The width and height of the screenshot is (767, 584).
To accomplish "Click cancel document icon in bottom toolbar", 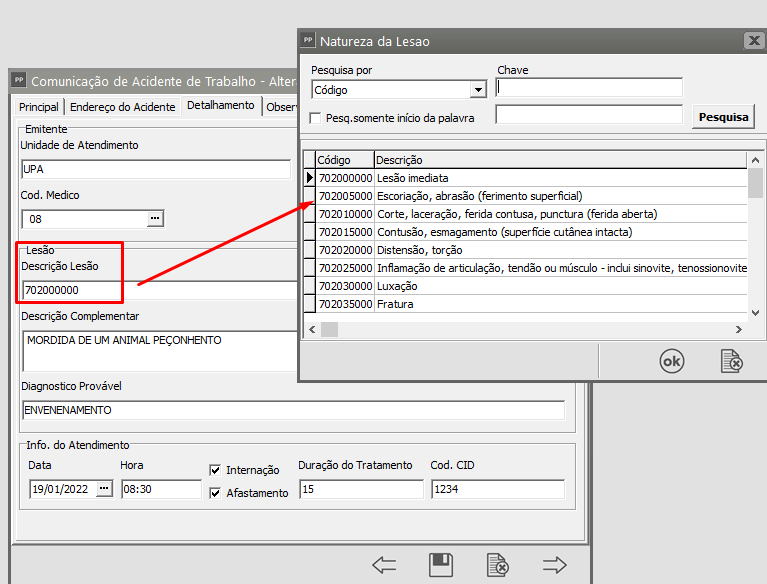I will [x=497, y=565].
